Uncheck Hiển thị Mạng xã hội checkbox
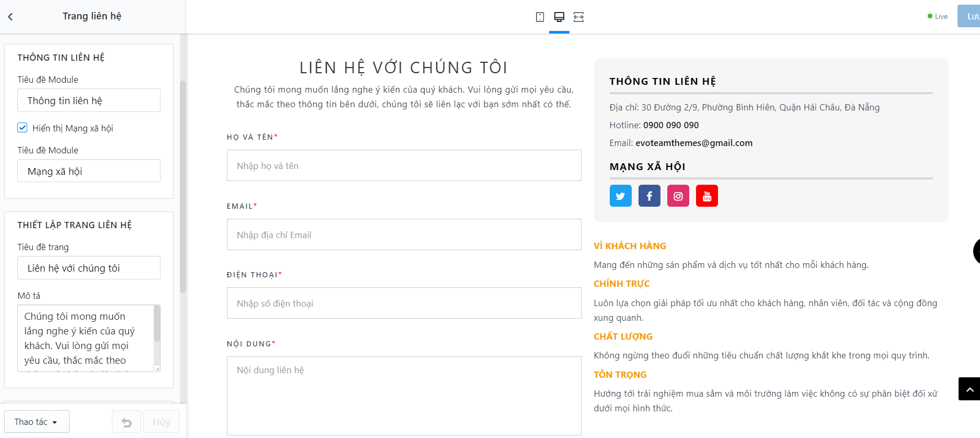 pyautogui.click(x=22, y=128)
